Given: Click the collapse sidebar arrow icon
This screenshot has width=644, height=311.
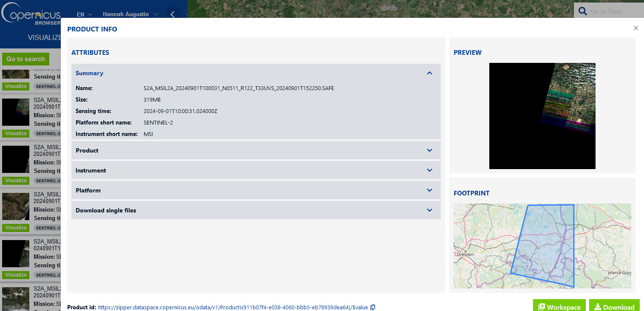Looking at the screenshot, I should [x=173, y=14].
